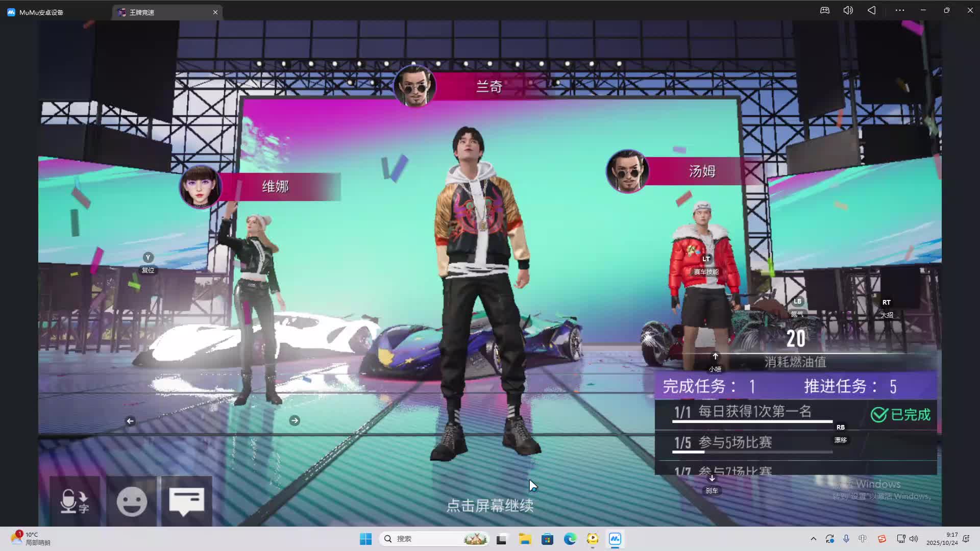Open MuMu gamepad keymapping icon in title bar
Viewport: 980px width, 551px height.
coord(825,10)
